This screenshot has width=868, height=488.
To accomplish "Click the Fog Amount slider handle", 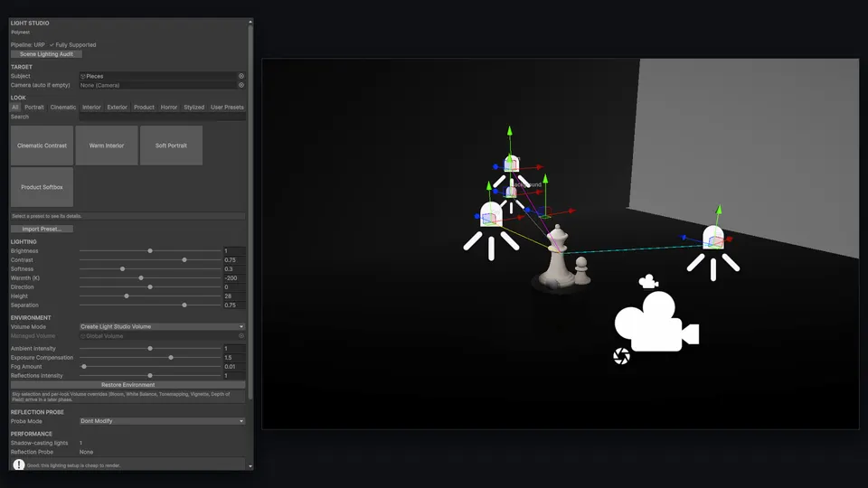I will pos(84,367).
